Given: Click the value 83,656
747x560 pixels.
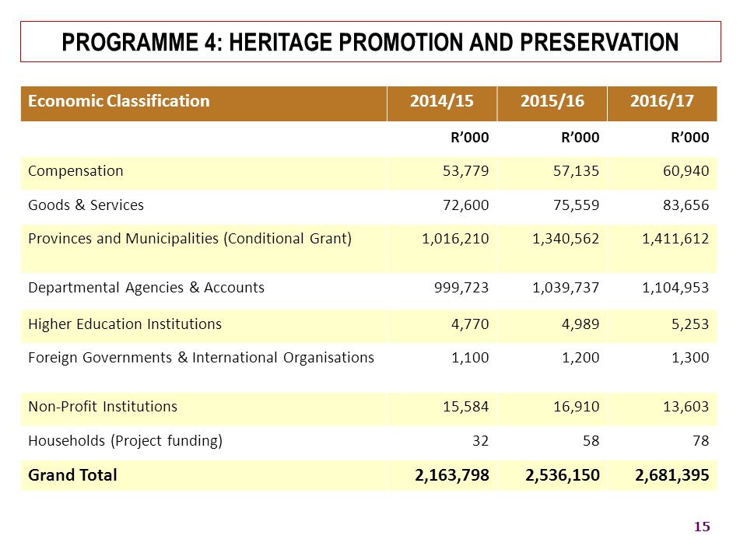Looking at the screenshot, I should [x=686, y=205].
